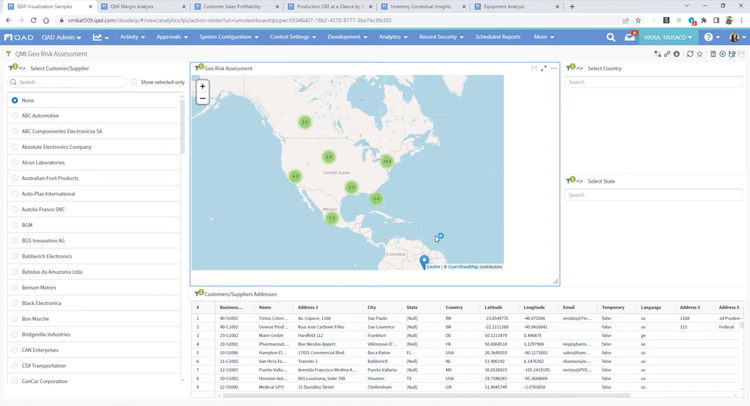The height and width of the screenshot is (406, 750).
Task: Mark dashboard as favorite with star icon
Action: click(x=700, y=54)
